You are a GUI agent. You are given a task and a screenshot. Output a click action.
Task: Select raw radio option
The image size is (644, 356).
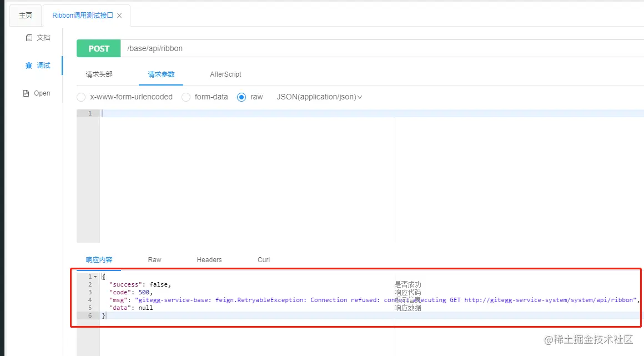coord(241,97)
